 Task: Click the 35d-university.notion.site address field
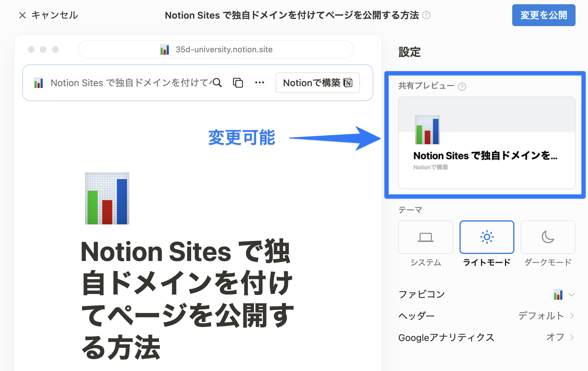point(216,50)
